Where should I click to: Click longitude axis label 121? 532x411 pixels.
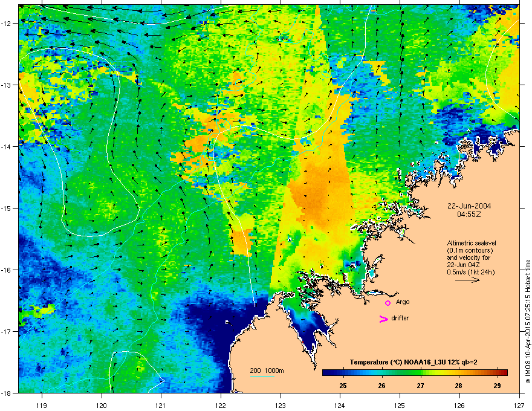coord(161,405)
